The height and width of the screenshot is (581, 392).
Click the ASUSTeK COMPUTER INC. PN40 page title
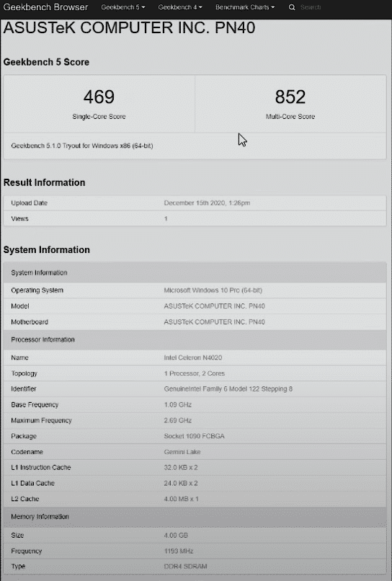coord(129,28)
